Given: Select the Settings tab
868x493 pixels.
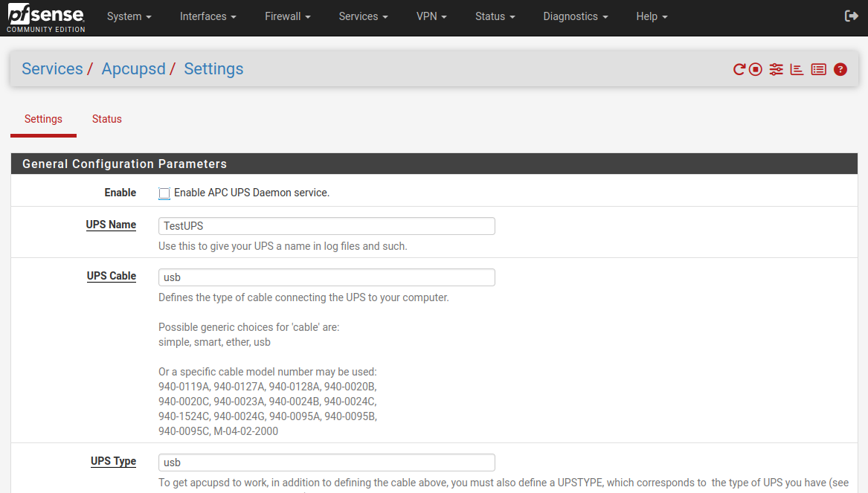Looking at the screenshot, I should tap(43, 119).
